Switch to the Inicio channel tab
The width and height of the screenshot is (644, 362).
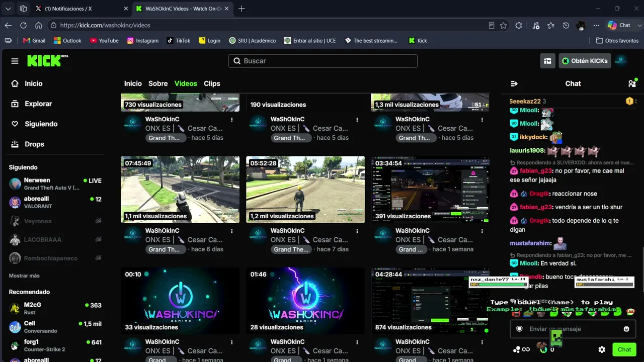click(x=133, y=83)
